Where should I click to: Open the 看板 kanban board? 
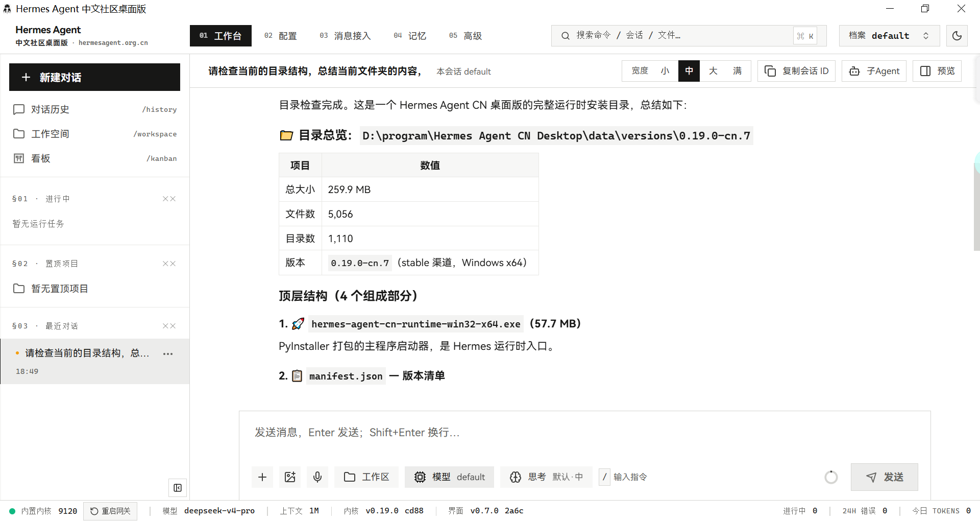point(95,158)
